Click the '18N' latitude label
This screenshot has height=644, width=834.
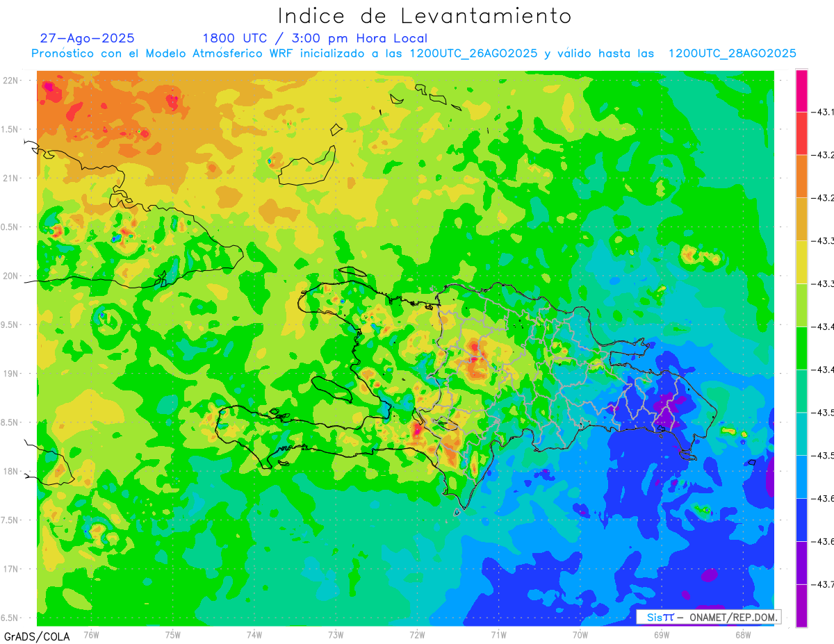pyautogui.click(x=10, y=471)
